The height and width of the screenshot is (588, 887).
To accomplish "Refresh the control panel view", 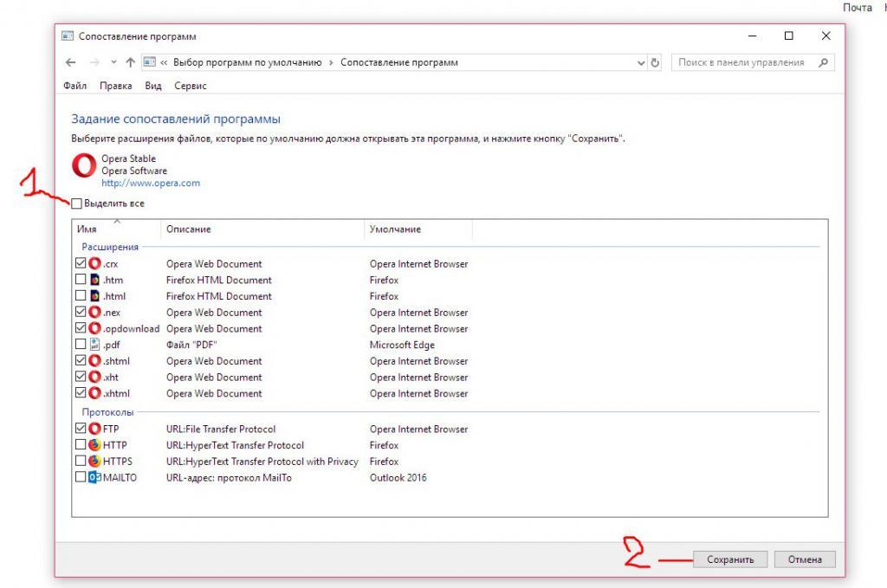I will [x=655, y=62].
